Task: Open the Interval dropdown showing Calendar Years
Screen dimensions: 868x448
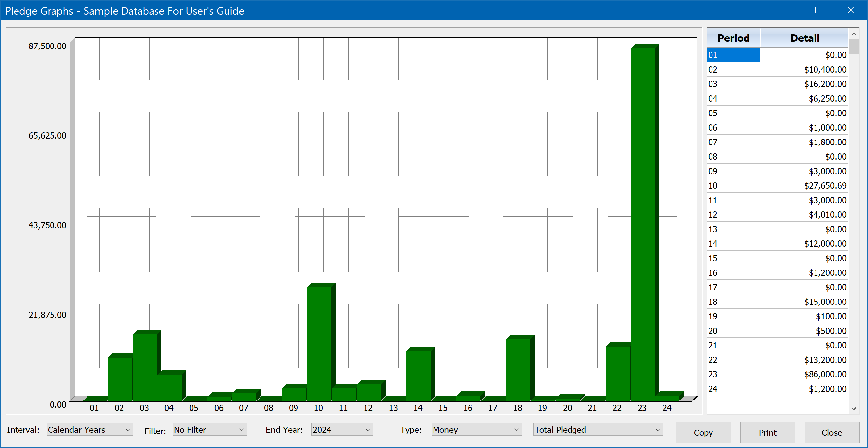Action: click(89, 430)
